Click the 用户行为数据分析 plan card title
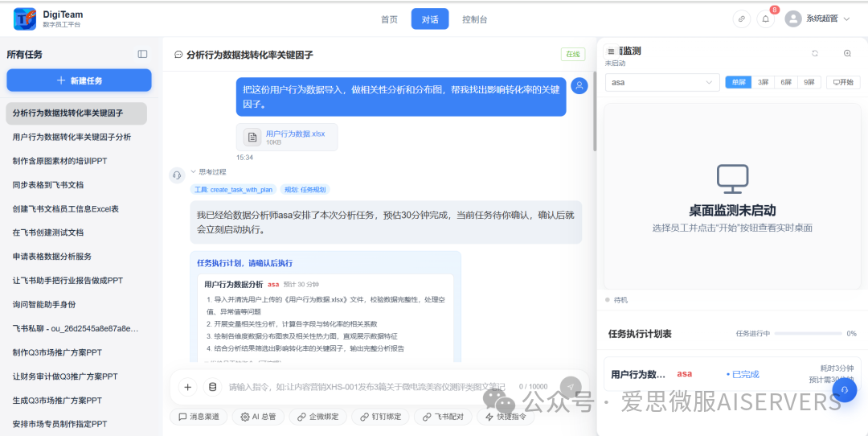Screen dimensions: 868x436 pos(234,284)
